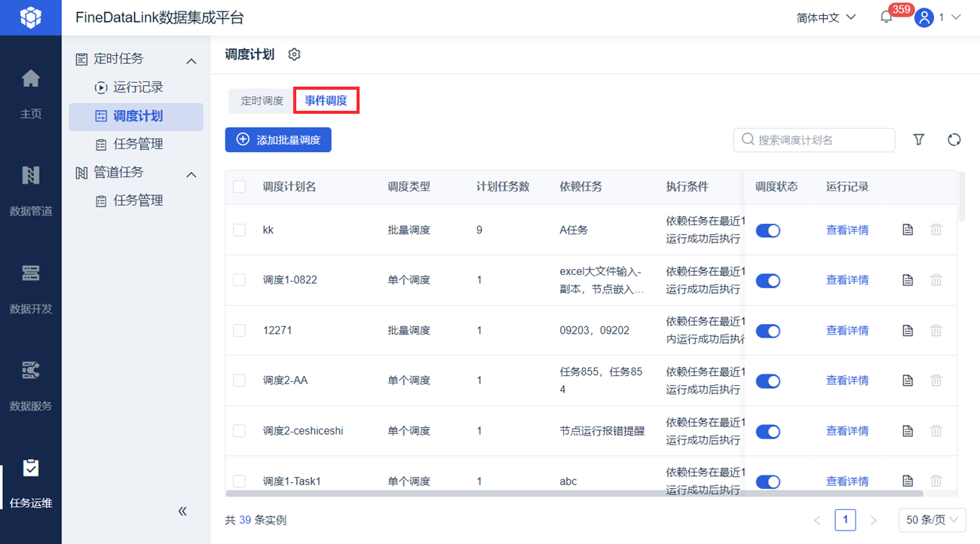Click trash icon in 调度2-ceshiceshi row
The width and height of the screenshot is (980, 544).
(x=936, y=431)
